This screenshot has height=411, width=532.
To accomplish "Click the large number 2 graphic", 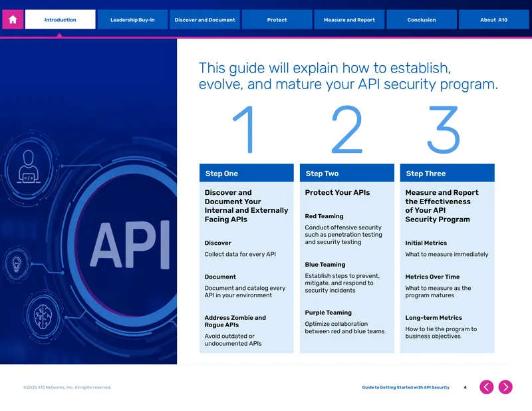I will coord(346,129).
